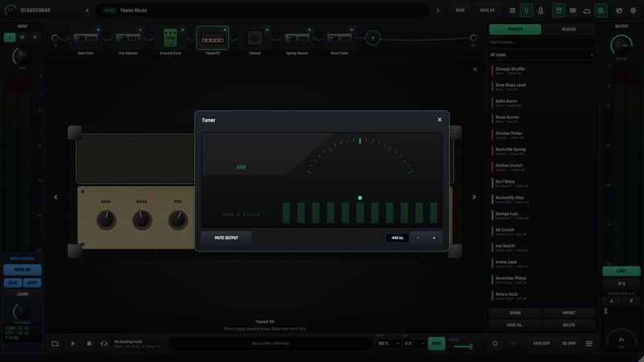
Task: Select the Slow Blues Lead preset
Action: [x=541, y=87]
